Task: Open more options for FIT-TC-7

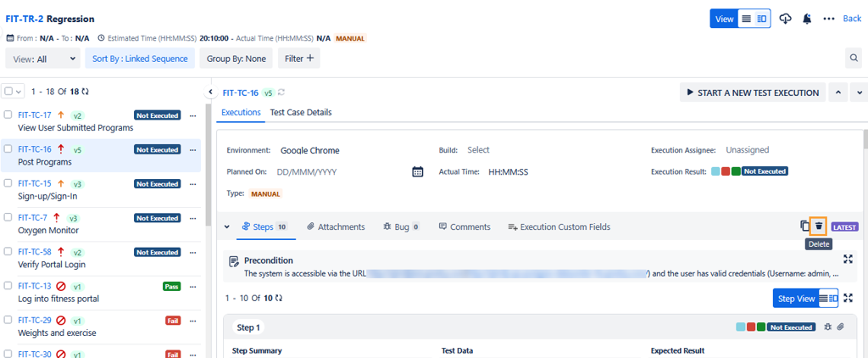Action: pos(192,218)
